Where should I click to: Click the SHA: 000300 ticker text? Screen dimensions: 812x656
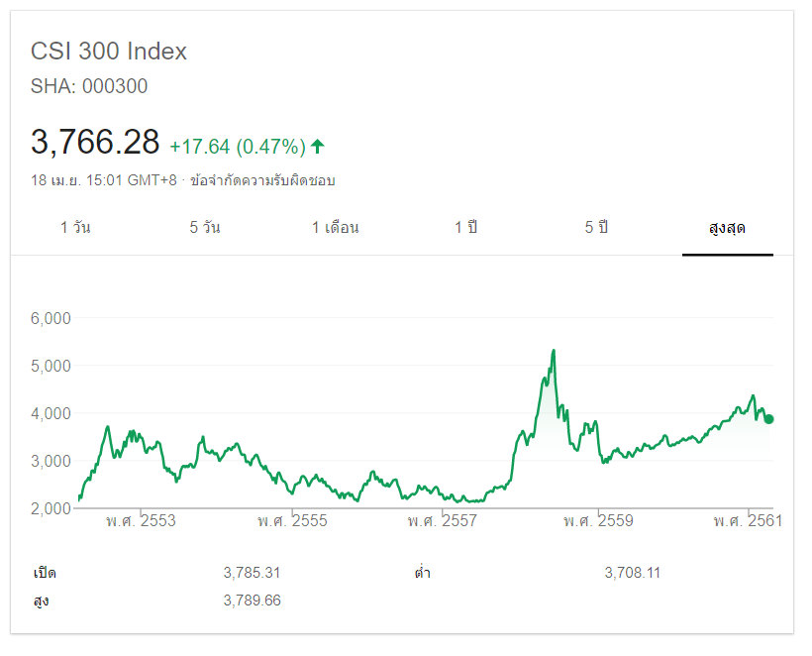(89, 86)
